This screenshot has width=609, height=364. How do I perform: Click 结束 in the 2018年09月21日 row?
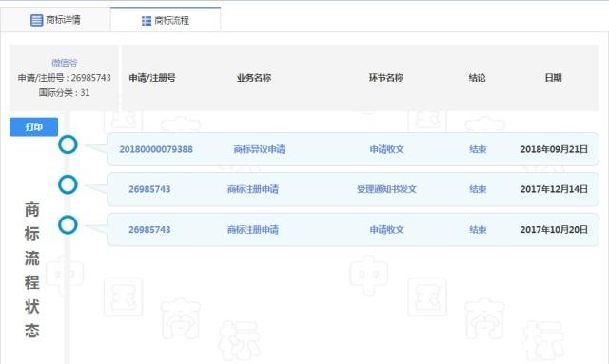[x=478, y=149]
